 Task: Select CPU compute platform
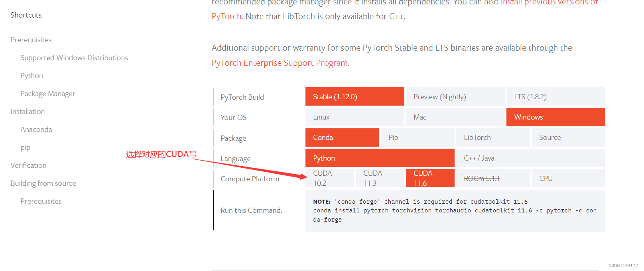(x=568, y=178)
